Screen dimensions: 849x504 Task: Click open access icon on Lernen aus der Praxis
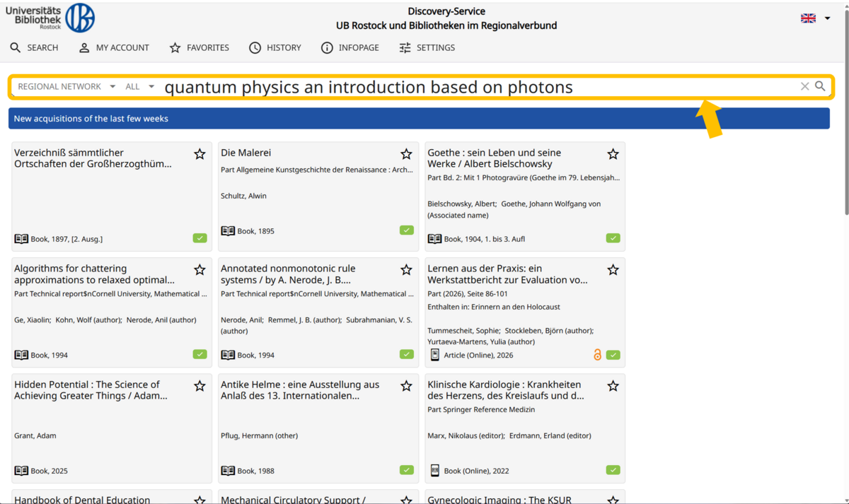coord(597,355)
